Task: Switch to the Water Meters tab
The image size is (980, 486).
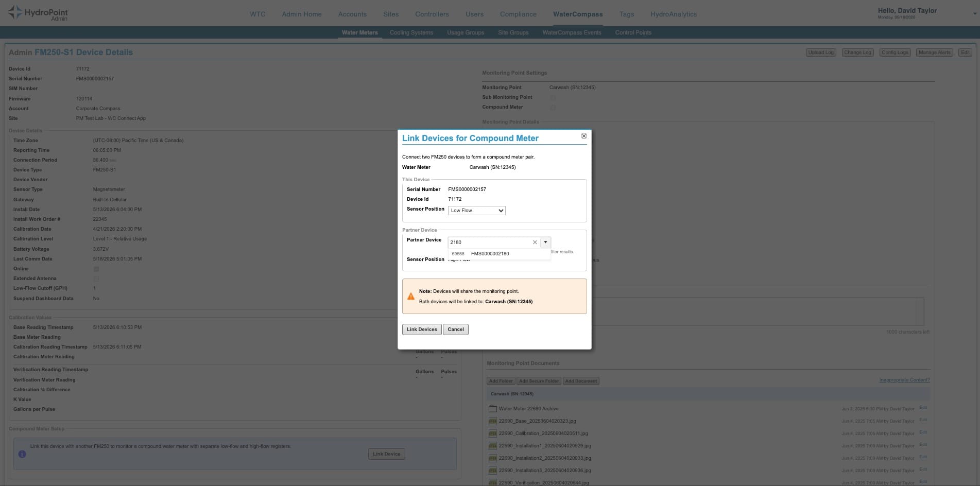Action: pos(359,32)
